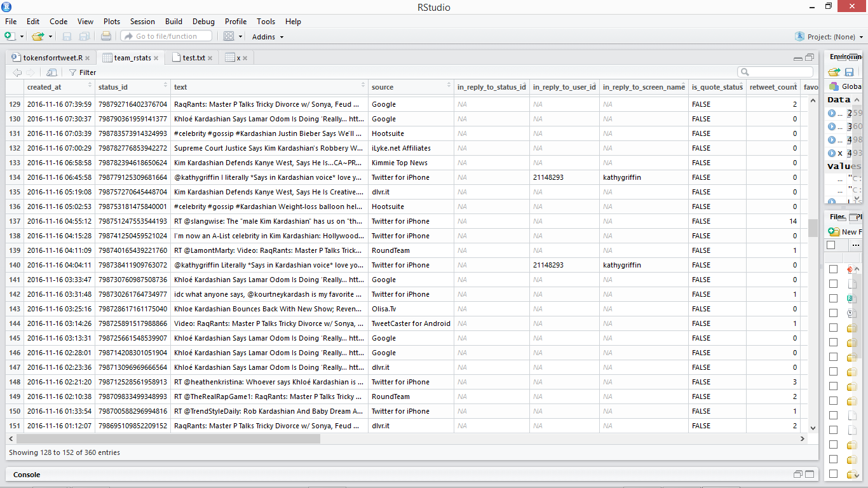Click the Filter button
The image size is (868, 488).
click(83, 72)
